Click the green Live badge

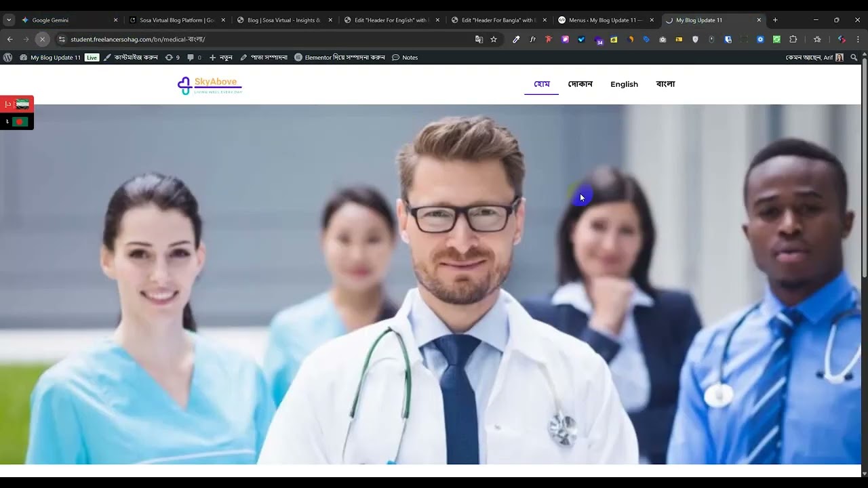pyautogui.click(x=92, y=58)
